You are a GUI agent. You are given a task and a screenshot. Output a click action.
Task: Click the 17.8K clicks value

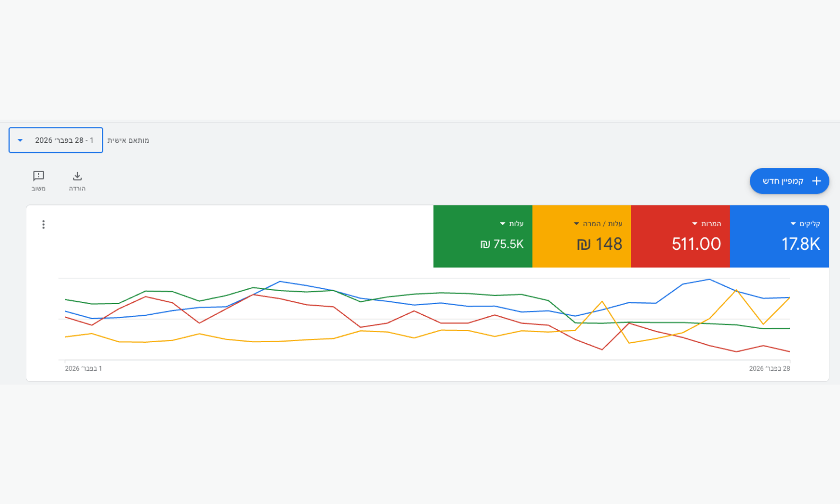coord(801,244)
